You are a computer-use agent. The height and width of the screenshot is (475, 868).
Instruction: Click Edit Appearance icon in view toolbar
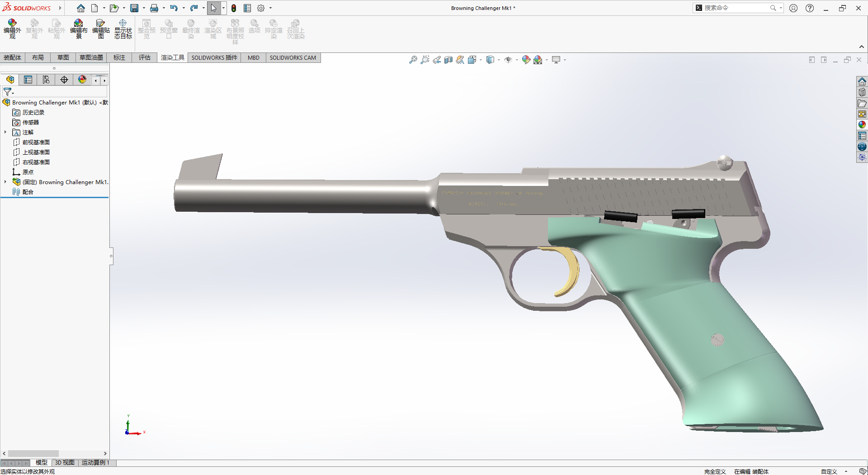tap(526, 60)
